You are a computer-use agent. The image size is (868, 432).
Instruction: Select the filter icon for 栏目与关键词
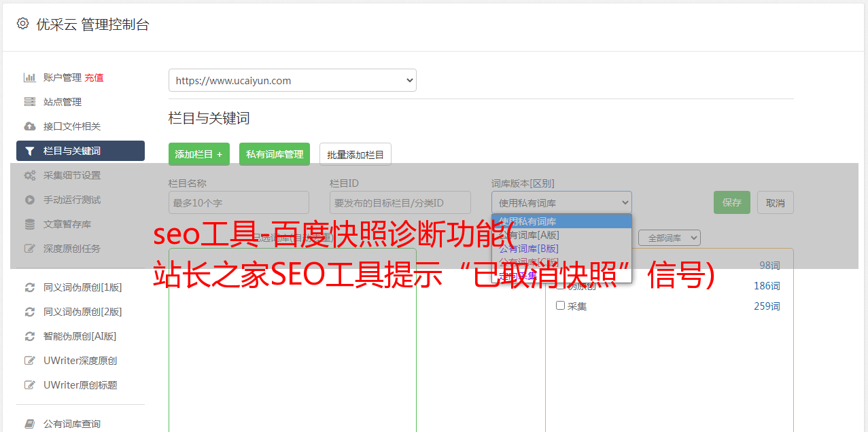tap(30, 151)
